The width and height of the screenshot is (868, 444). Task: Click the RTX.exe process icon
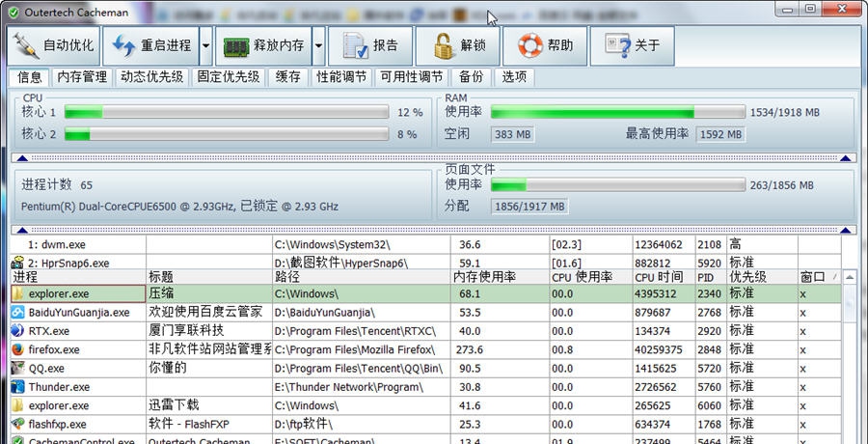[x=18, y=331]
